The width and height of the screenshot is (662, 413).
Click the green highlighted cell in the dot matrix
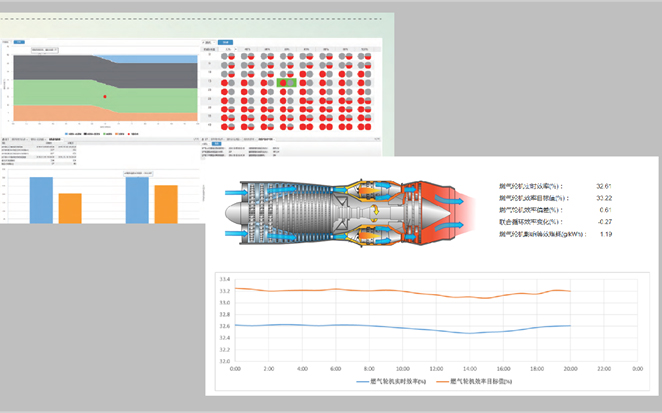(287, 84)
